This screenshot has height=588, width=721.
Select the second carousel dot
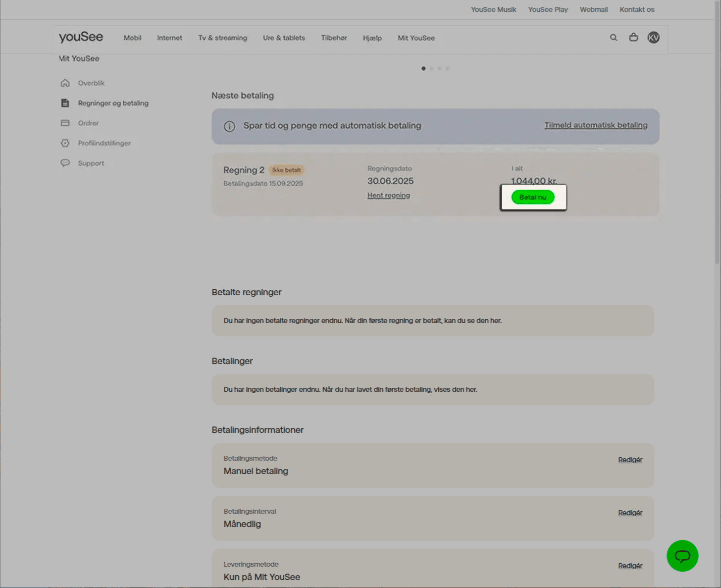431,68
